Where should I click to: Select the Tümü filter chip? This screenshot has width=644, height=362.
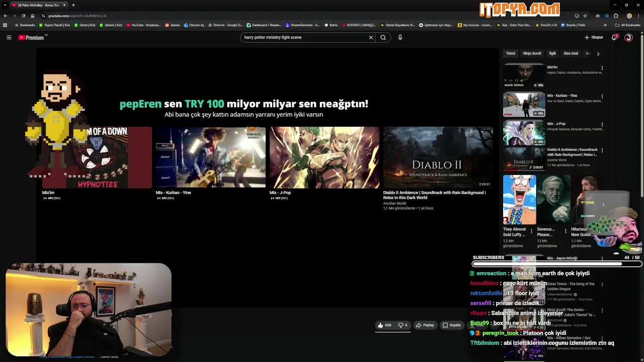[511, 53]
